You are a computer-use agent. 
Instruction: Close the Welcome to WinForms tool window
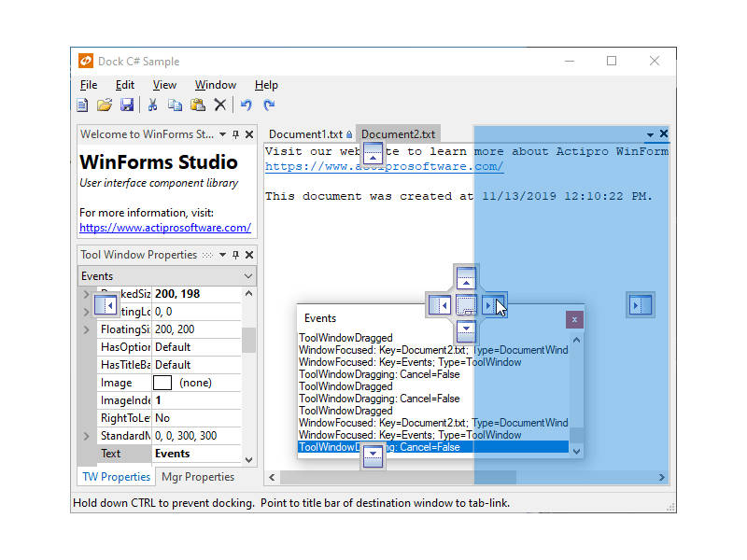click(x=249, y=134)
